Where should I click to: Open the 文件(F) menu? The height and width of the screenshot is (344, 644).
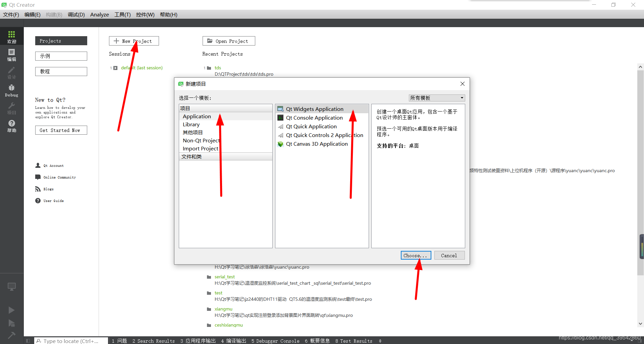click(11, 14)
